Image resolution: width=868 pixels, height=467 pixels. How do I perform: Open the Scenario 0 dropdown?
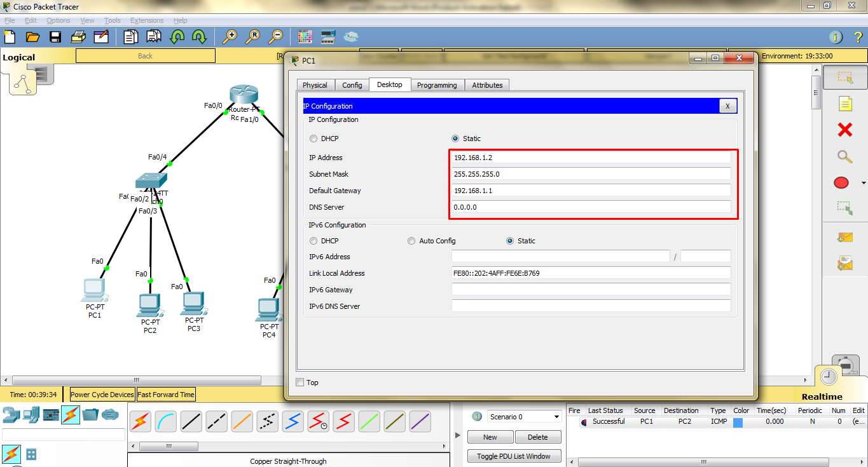(x=556, y=417)
